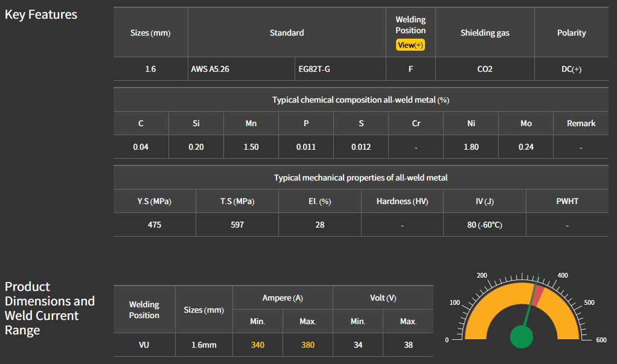The width and height of the screenshot is (617, 364).
Task: Click the 600 label on the gauge
Action: point(601,340)
